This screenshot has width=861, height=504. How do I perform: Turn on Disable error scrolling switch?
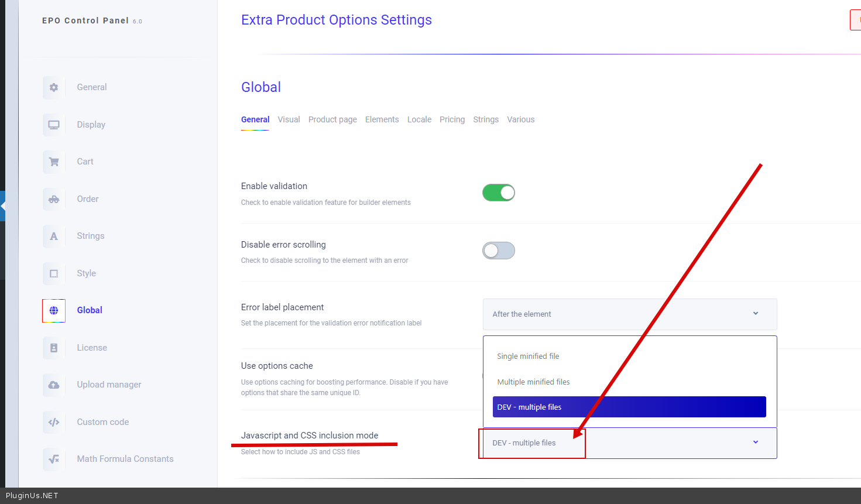point(499,251)
